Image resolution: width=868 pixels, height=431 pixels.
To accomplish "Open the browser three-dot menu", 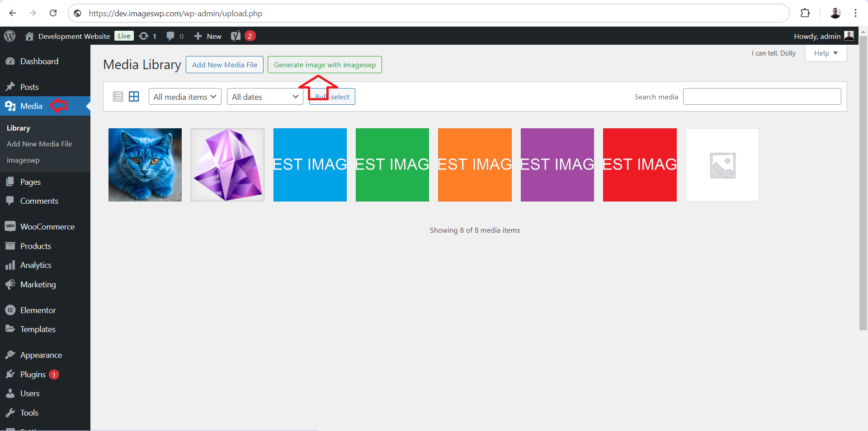I will pos(855,13).
